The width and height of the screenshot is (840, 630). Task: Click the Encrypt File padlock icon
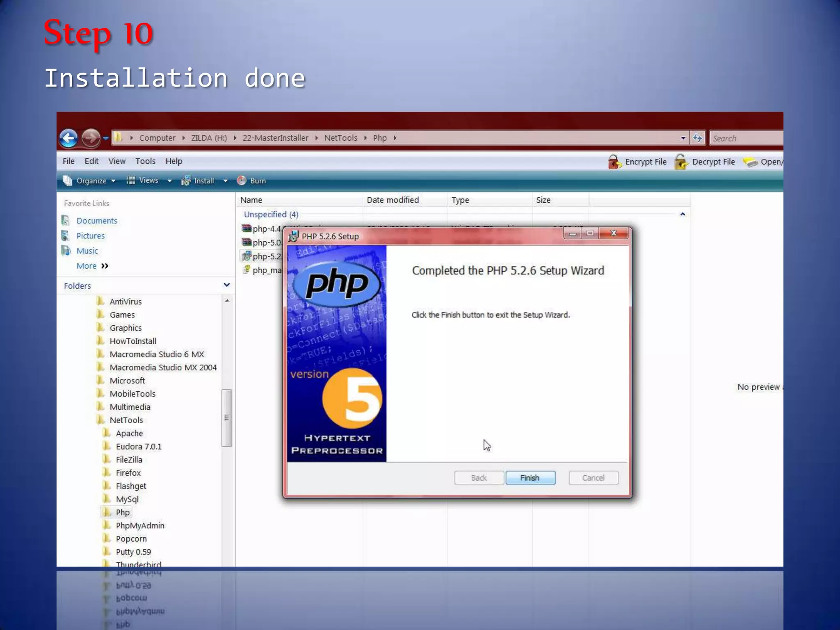614,162
